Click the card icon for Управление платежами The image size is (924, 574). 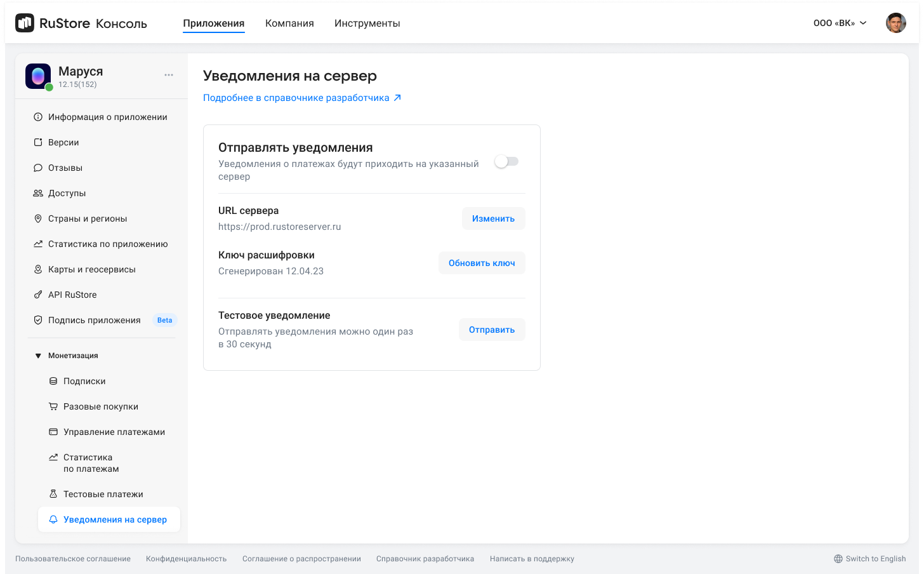(53, 432)
